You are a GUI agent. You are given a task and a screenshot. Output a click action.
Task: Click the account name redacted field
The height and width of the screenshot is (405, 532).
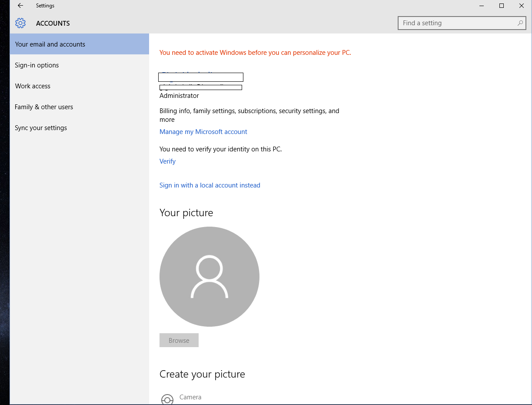201,77
